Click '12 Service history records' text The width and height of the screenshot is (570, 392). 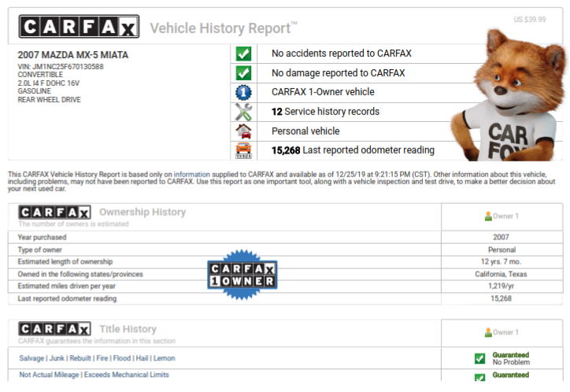coord(325,112)
